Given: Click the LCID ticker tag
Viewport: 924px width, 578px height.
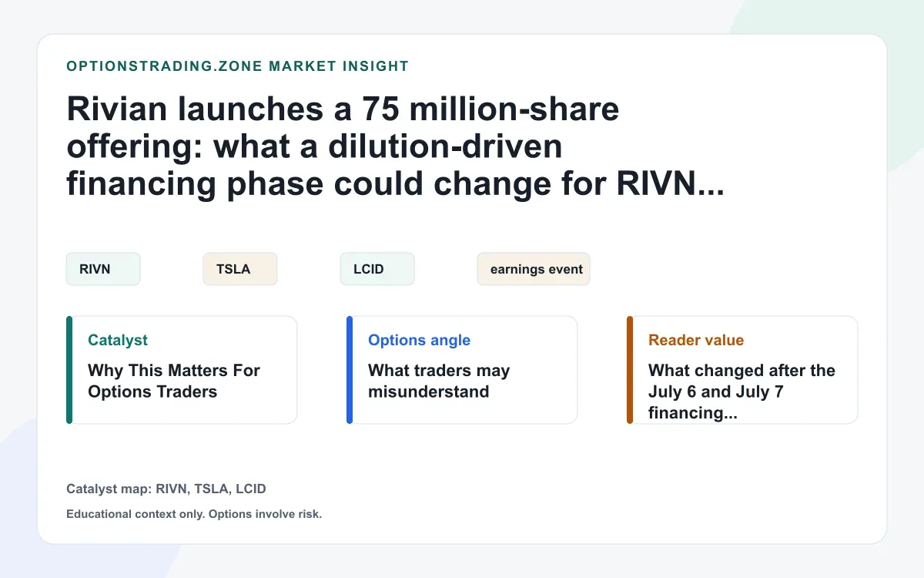Looking at the screenshot, I should click(377, 269).
